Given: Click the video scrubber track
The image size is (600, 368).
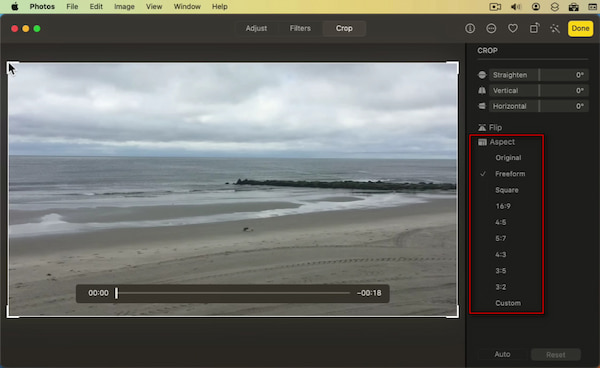Looking at the screenshot, I should [x=233, y=293].
